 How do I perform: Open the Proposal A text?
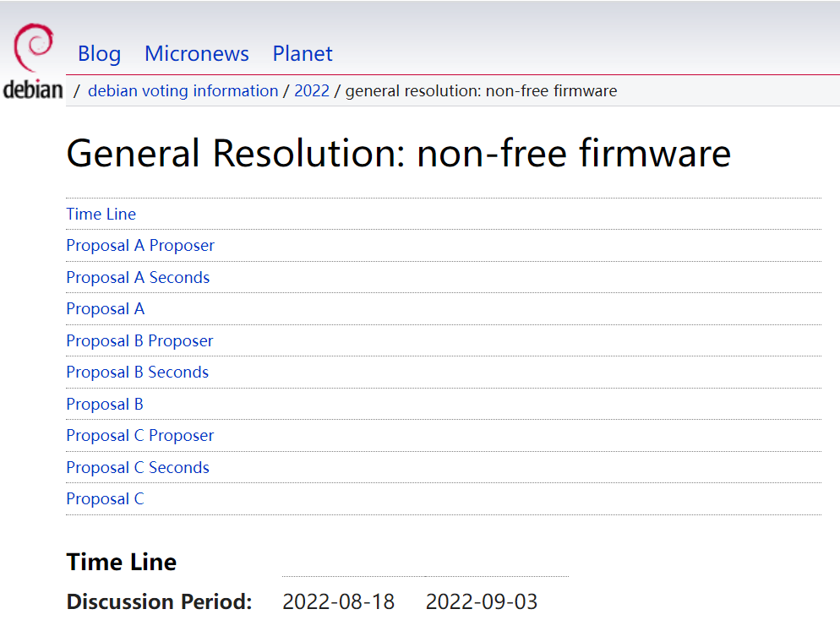coord(105,308)
